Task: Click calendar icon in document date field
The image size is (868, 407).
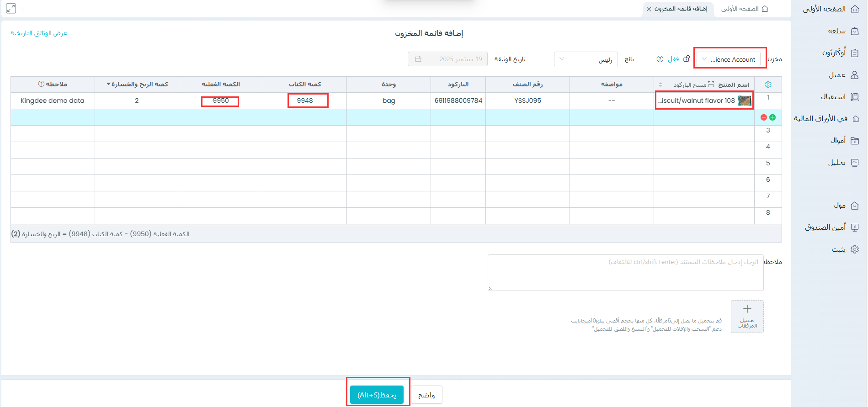Action: point(418,59)
